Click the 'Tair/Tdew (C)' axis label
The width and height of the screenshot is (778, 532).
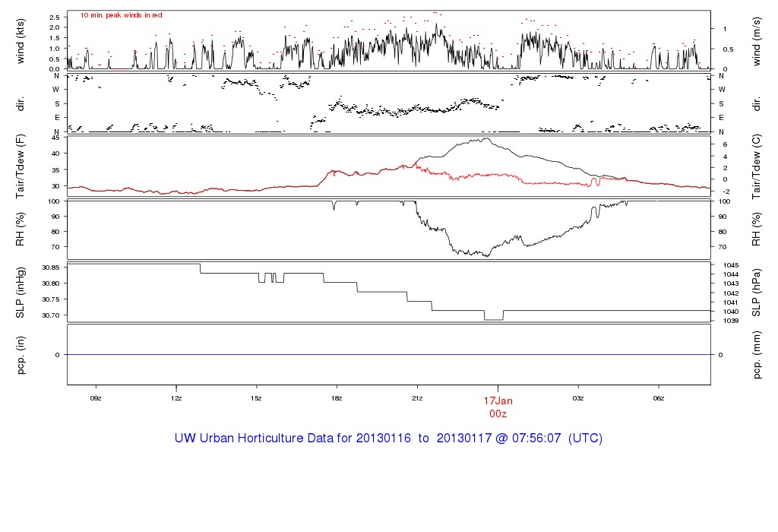pyautogui.click(x=756, y=166)
